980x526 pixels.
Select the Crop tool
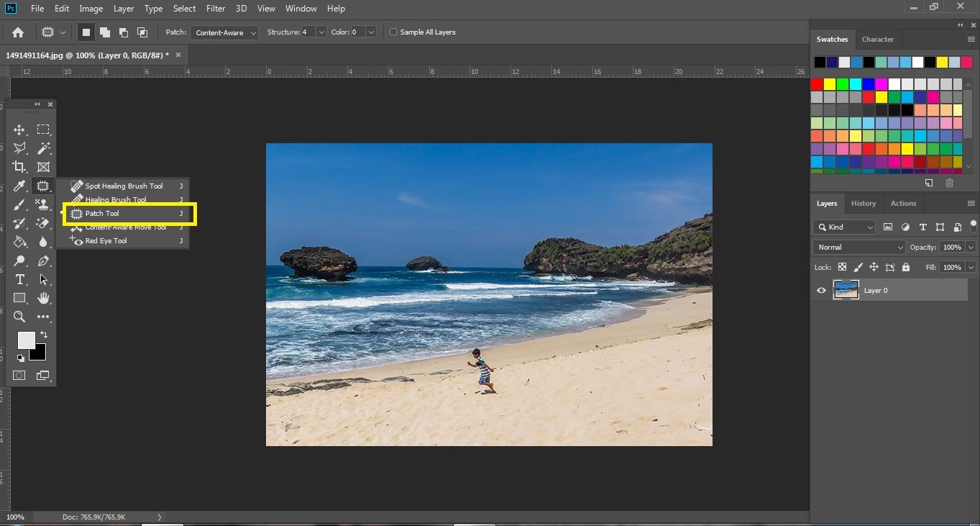coord(19,167)
